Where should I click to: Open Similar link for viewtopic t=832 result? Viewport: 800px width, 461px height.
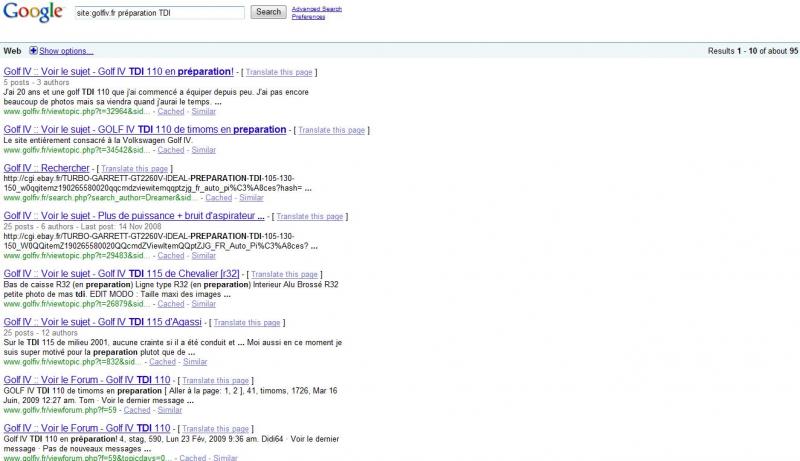click(x=195, y=362)
